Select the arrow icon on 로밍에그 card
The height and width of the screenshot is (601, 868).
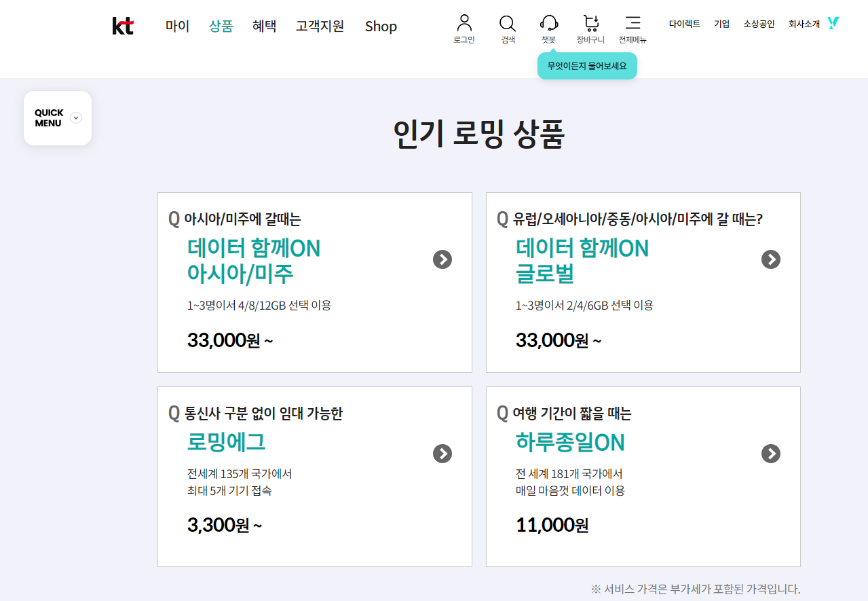tap(442, 454)
